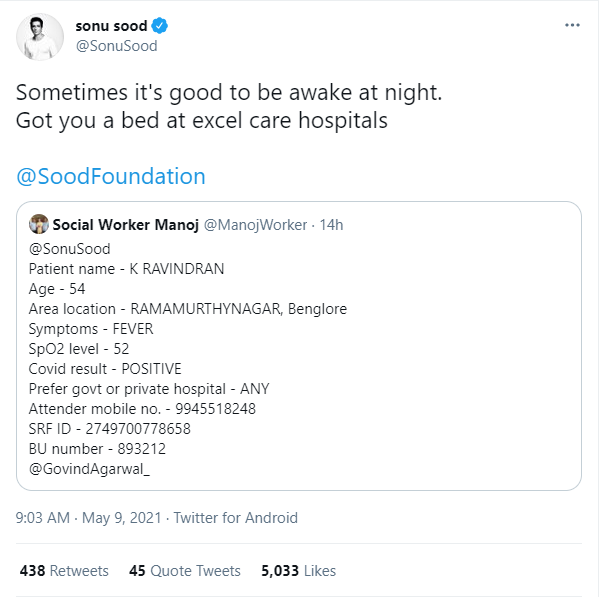Click sonu sood's profile picture

41,36
